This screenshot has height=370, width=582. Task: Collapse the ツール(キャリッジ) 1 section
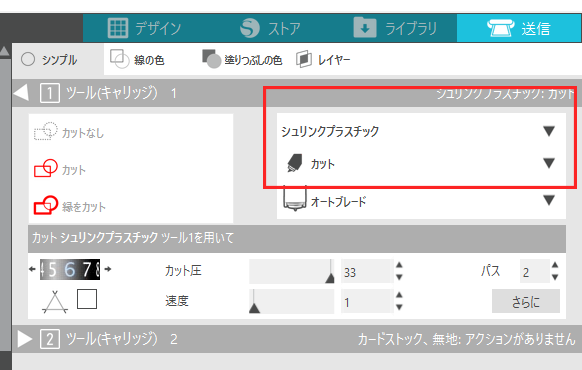[x=21, y=93]
